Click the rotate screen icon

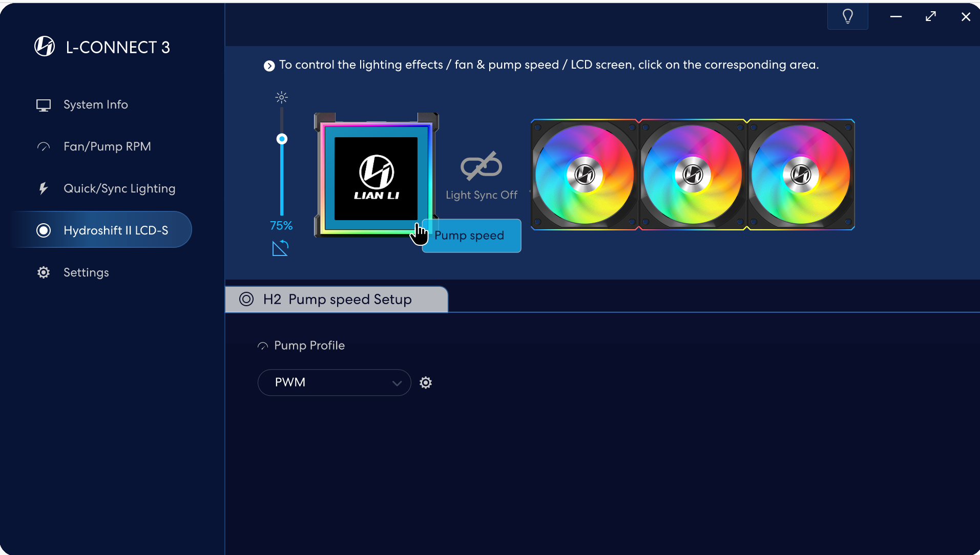click(280, 248)
